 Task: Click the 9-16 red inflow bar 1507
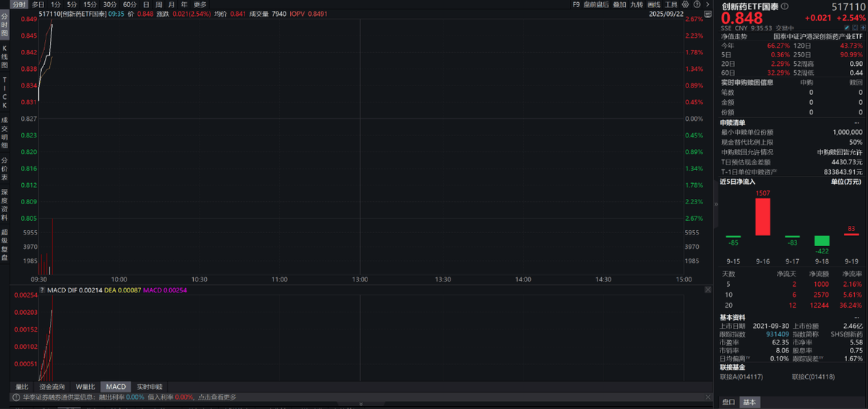(x=762, y=216)
